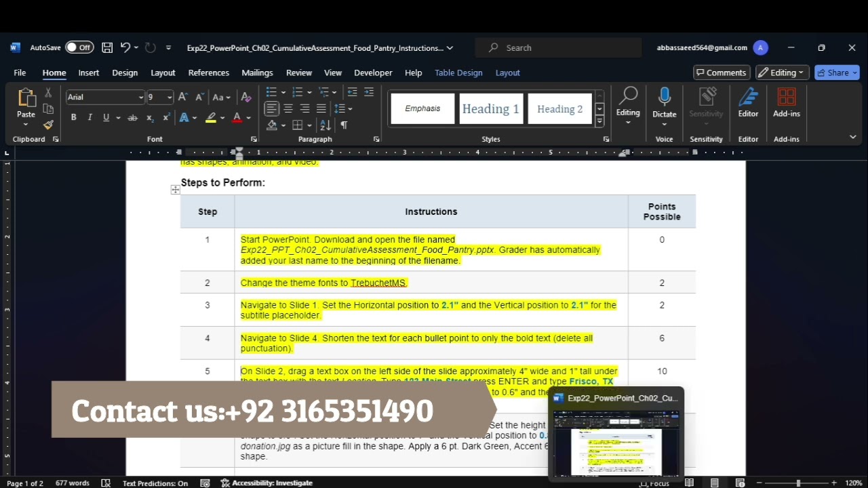Expand the Change Case menu
The height and width of the screenshot is (488, 868).
pos(222,97)
